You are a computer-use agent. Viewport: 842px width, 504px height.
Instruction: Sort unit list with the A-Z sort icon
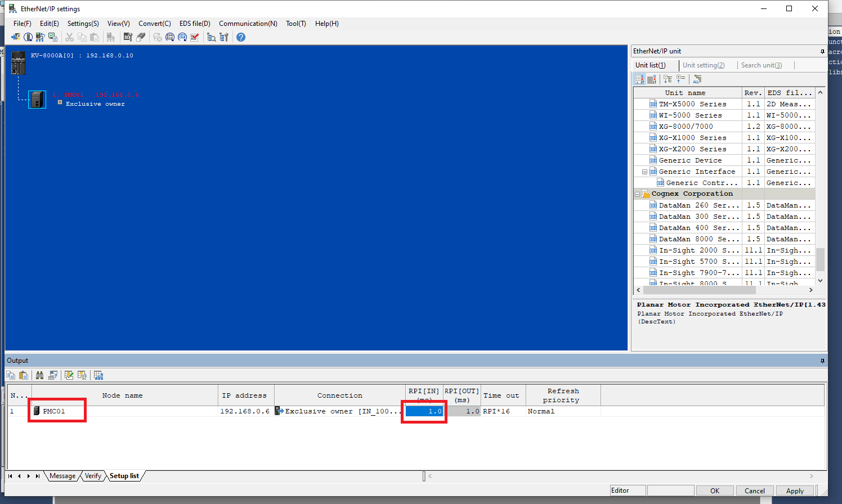point(640,79)
